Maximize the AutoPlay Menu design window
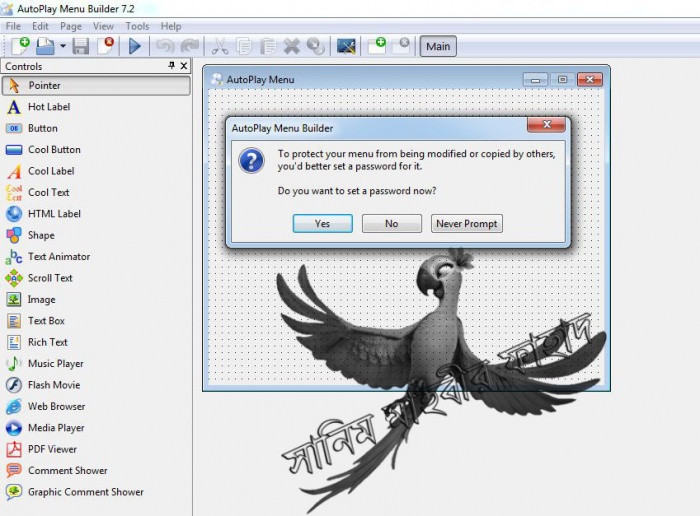This screenshot has height=516, width=700. (562, 80)
